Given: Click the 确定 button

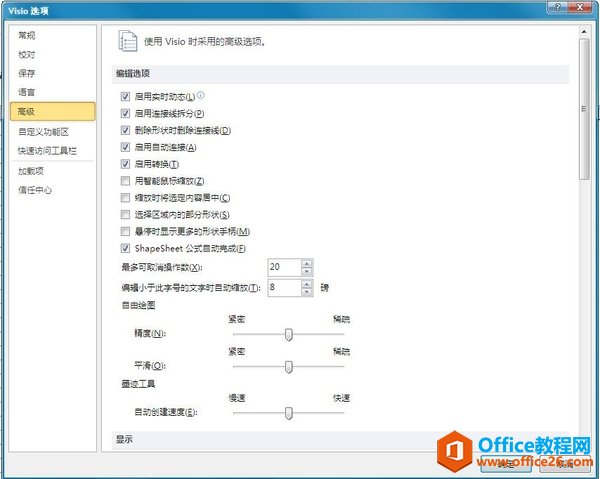Looking at the screenshot, I should point(506,464).
